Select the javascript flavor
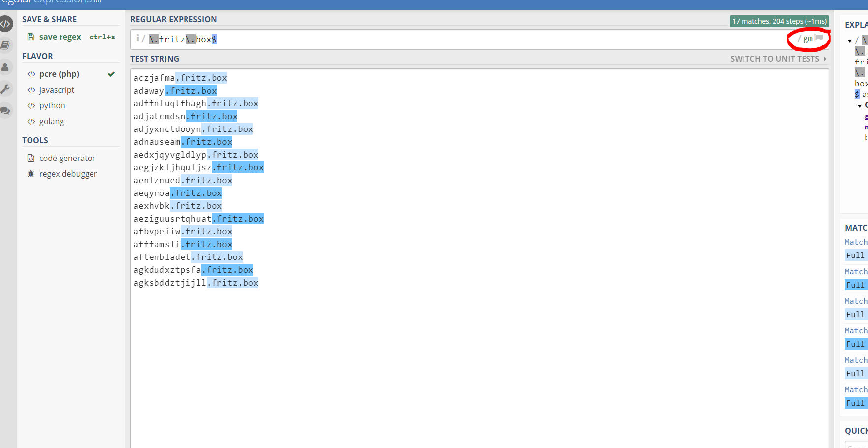The image size is (868, 448). point(57,90)
